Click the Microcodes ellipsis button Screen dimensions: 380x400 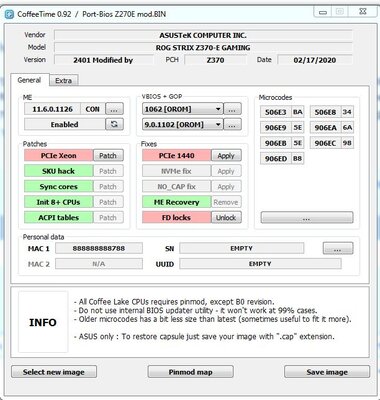[x=307, y=217]
